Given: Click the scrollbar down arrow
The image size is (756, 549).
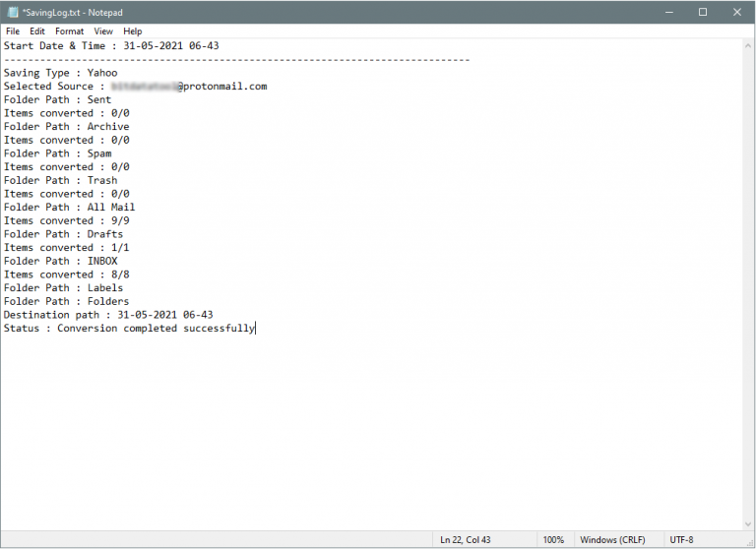Looking at the screenshot, I should point(748,524).
